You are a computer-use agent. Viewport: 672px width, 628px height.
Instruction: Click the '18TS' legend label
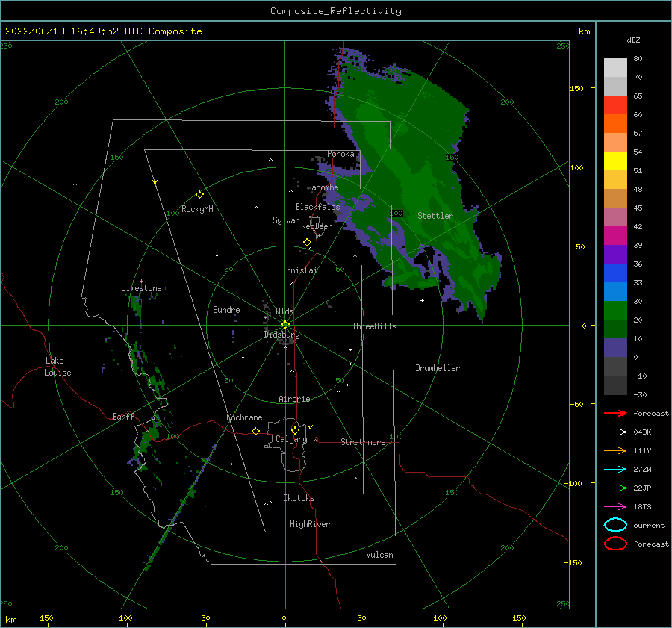tap(642, 507)
